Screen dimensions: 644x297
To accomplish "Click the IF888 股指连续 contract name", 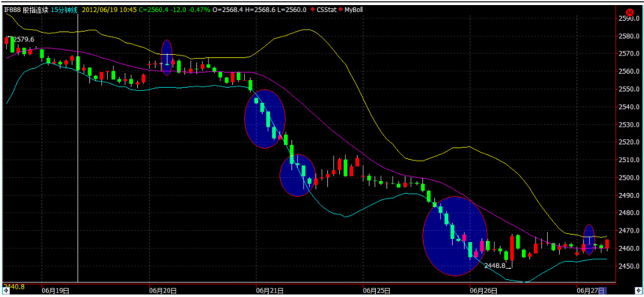I will click(x=25, y=10).
